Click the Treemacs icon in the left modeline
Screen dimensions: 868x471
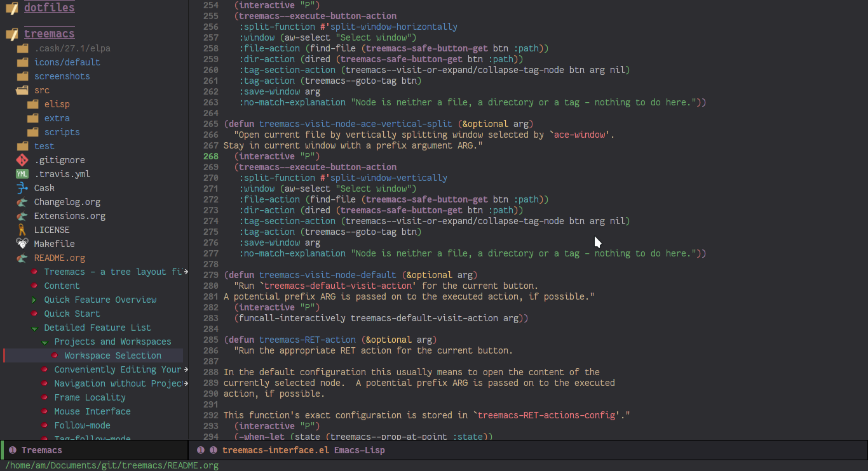[x=13, y=450]
